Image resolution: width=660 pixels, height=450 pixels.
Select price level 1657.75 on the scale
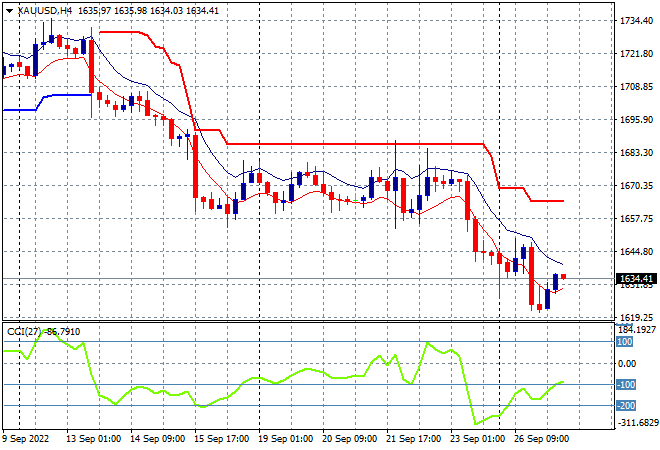coord(637,218)
